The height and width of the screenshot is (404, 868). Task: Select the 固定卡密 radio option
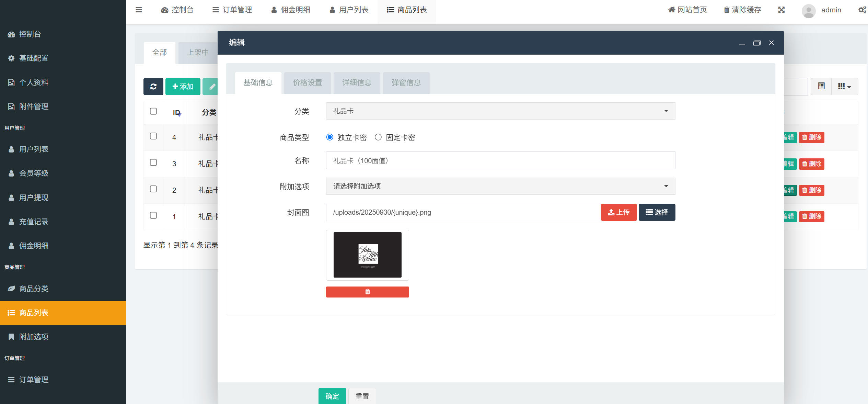[x=378, y=137]
